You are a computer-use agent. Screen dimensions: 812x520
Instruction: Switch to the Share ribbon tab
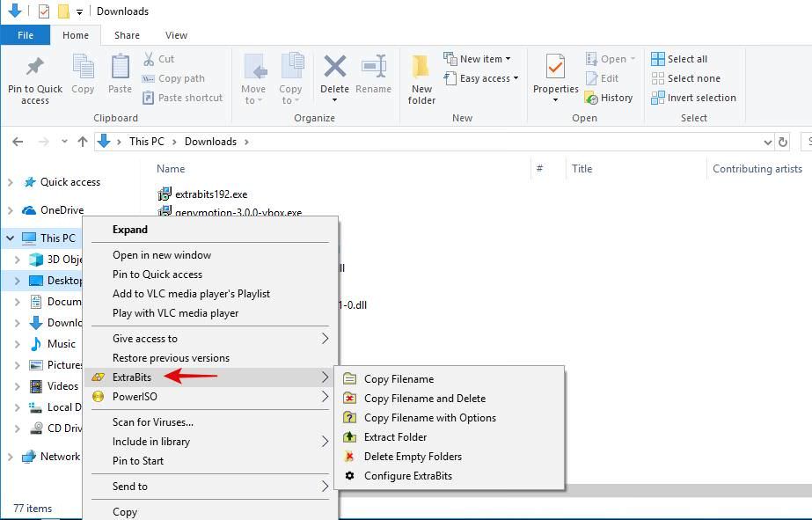click(x=127, y=35)
